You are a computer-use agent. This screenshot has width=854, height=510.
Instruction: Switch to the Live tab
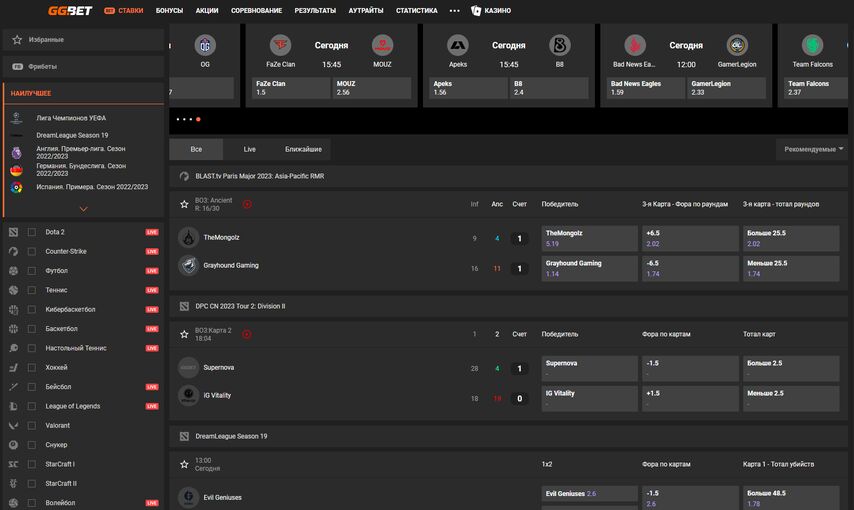[249, 149]
